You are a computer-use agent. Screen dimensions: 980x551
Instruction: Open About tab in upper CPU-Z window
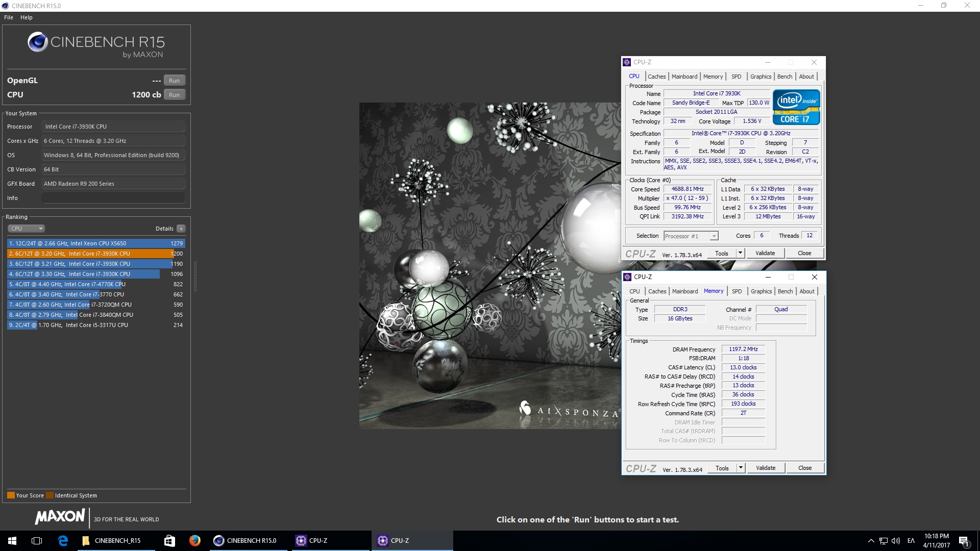point(806,77)
